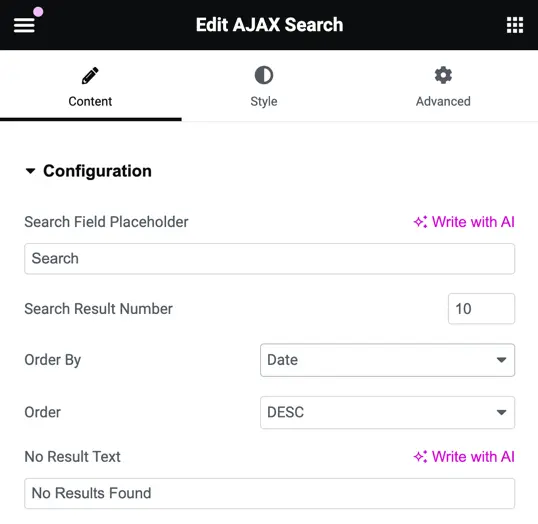Click Write with AI for No Result Text
The image size is (538, 524).
pyautogui.click(x=464, y=457)
